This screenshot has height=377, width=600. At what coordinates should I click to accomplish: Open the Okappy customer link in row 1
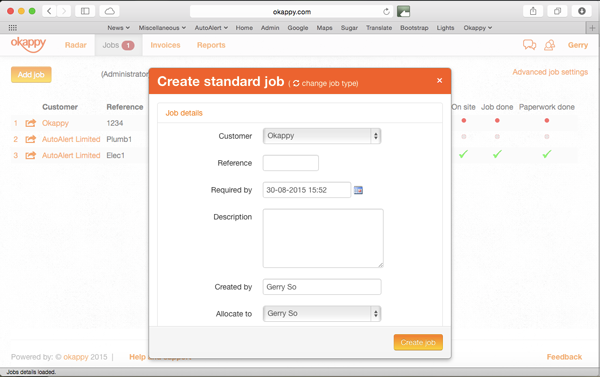(x=55, y=123)
